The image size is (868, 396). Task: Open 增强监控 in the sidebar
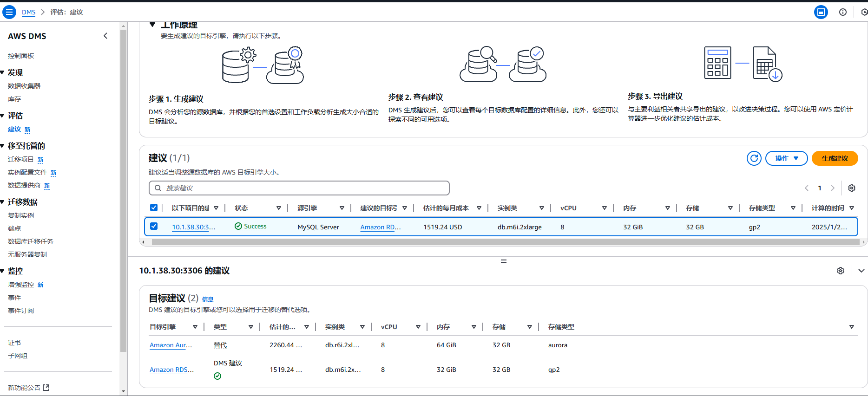coord(21,285)
